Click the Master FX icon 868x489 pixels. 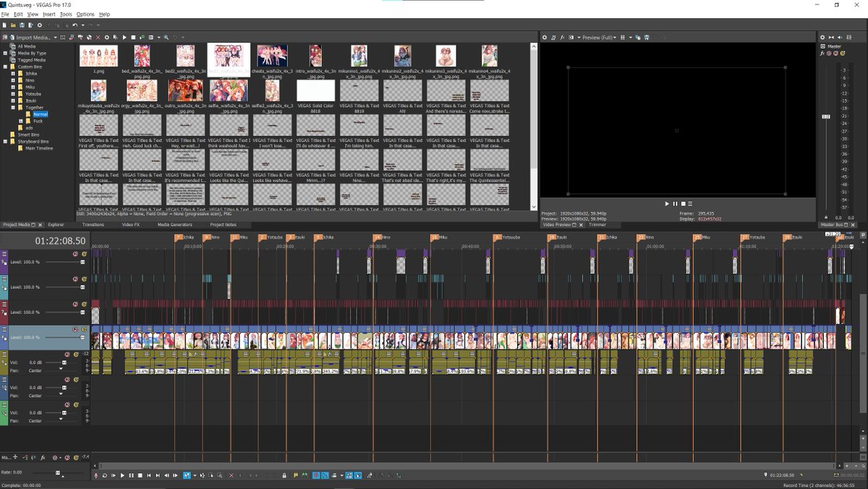pyautogui.click(x=822, y=53)
